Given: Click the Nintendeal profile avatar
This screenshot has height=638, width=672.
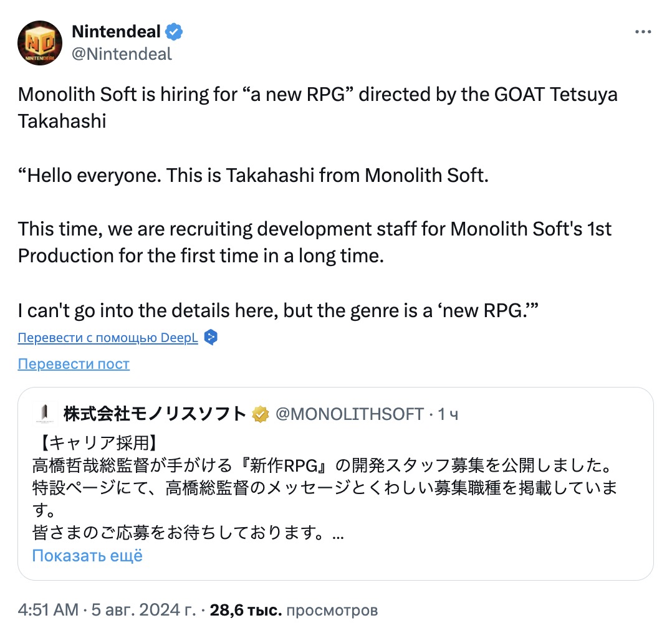Looking at the screenshot, I should [x=40, y=42].
